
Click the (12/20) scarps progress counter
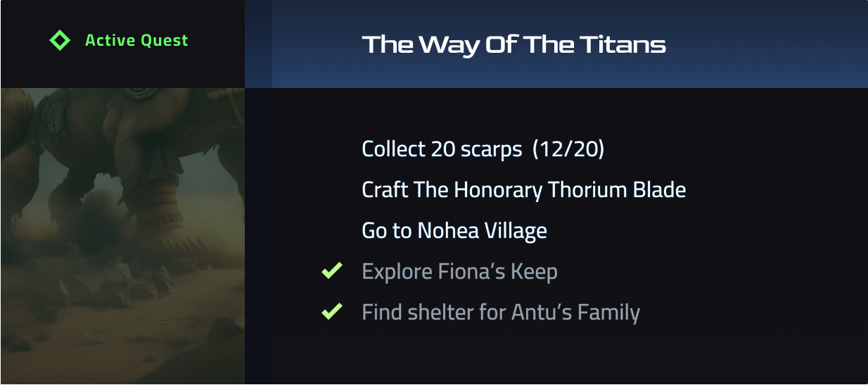tap(568, 149)
